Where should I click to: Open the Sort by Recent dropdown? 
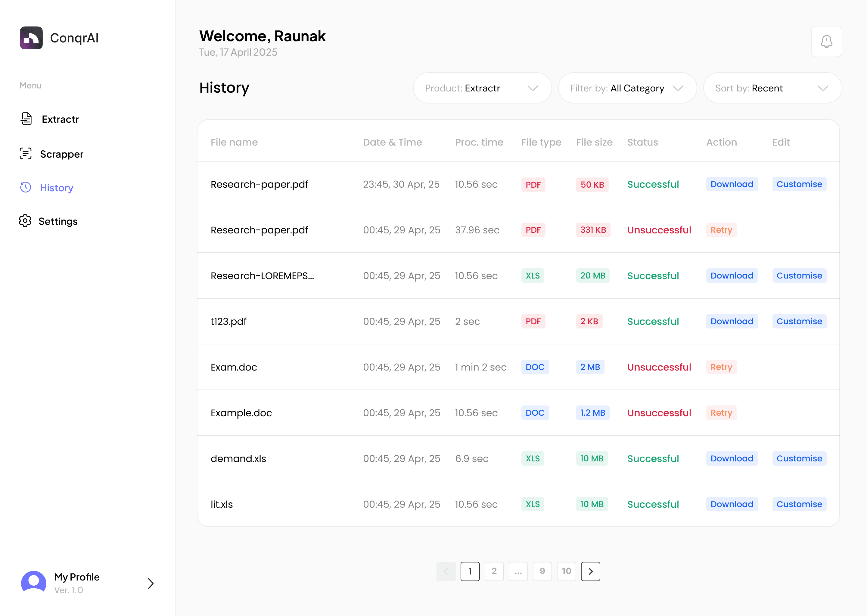coord(772,88)
